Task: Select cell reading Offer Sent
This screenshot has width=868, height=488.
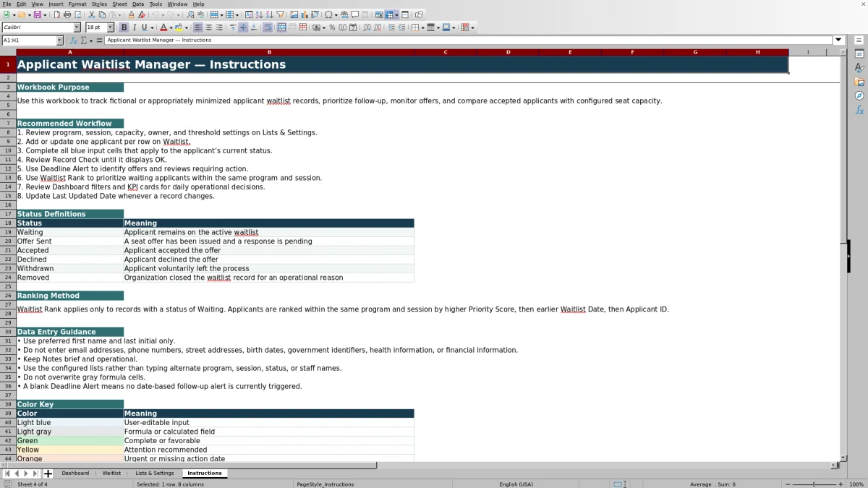Action: 70,241
